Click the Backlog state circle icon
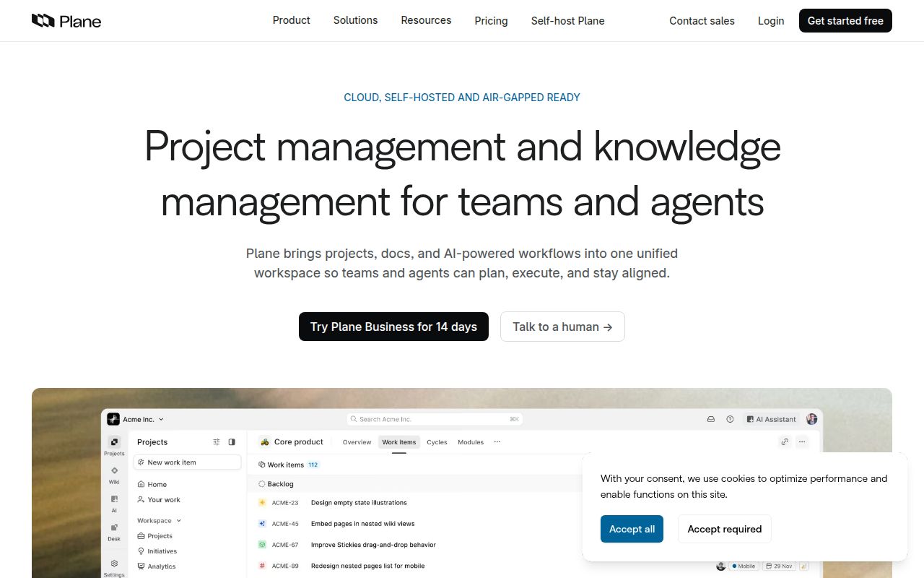The image size is (924, 578). point(261,484)
